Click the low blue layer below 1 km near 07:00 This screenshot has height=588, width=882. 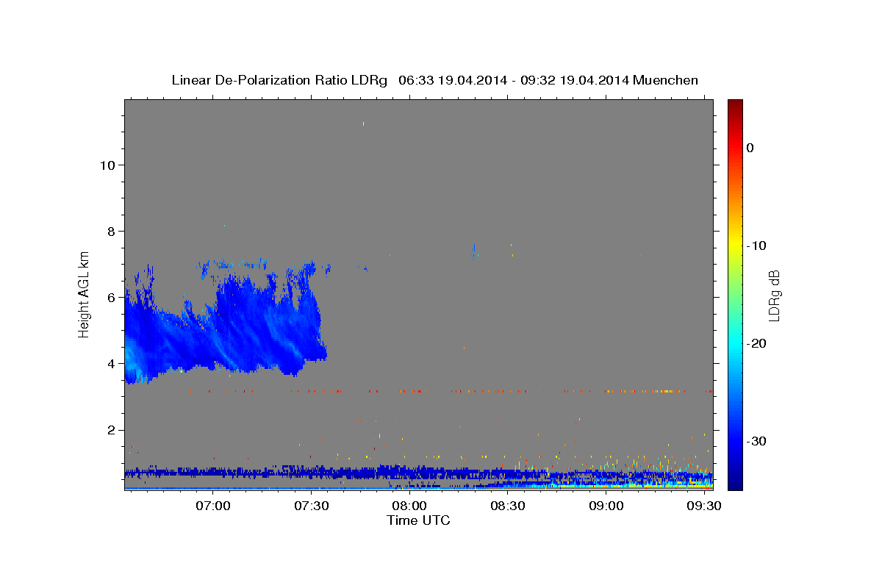214,472
